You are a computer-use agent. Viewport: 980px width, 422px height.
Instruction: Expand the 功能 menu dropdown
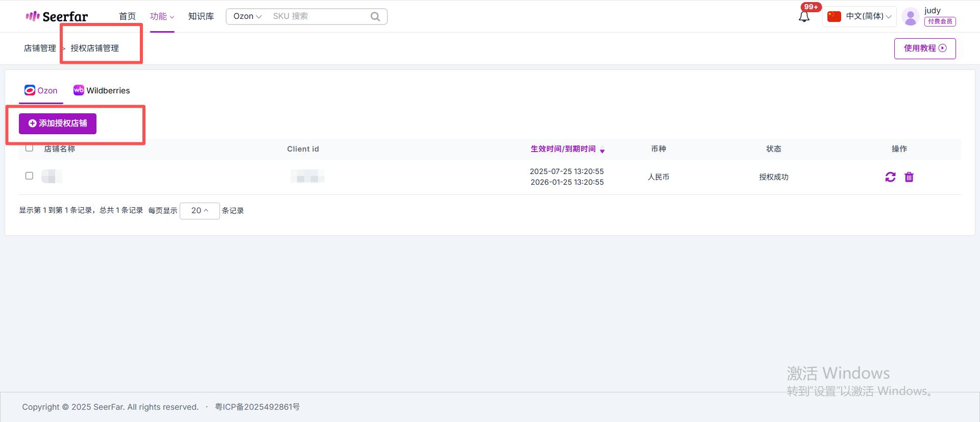coord(162,16)
